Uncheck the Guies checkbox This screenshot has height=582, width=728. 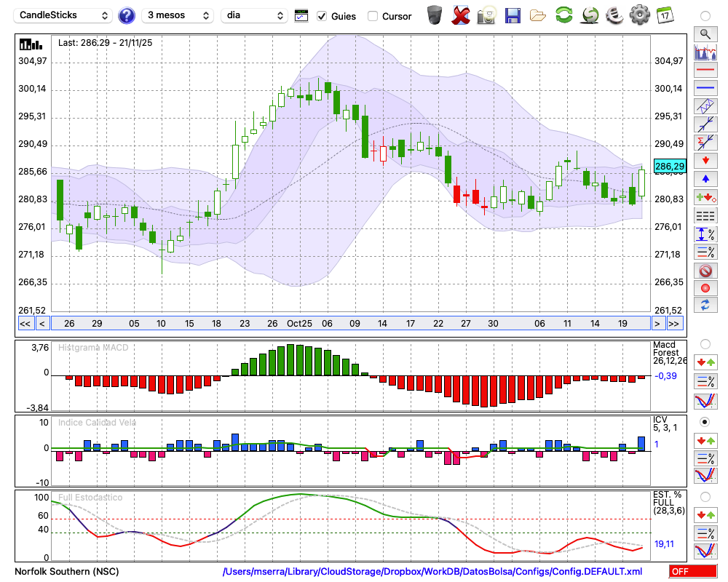tap(322, 16)
